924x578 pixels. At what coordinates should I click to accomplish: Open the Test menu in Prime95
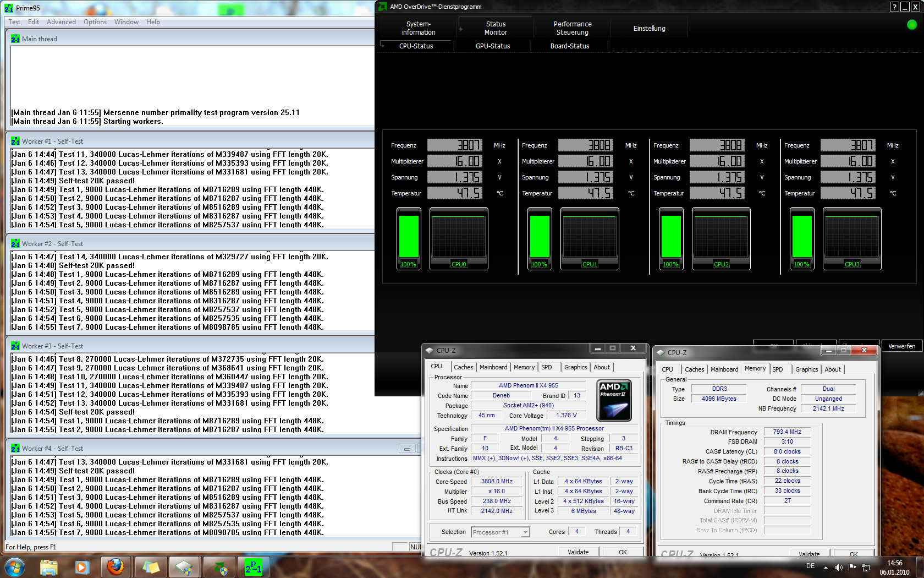14,22
